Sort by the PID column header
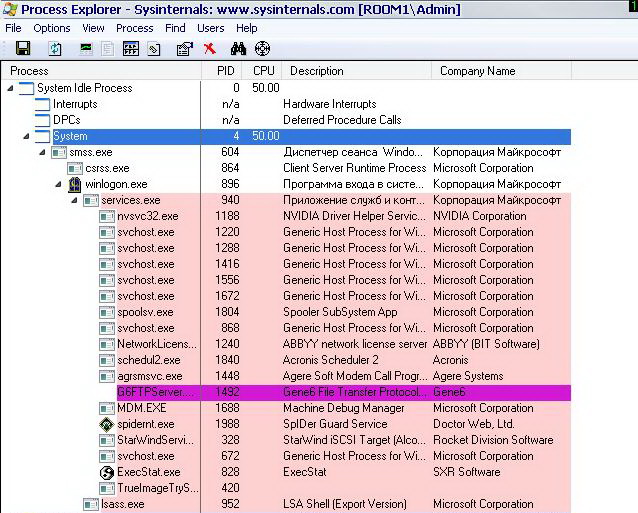This screenshot has height=513, width=638. (x=222, y=71)
